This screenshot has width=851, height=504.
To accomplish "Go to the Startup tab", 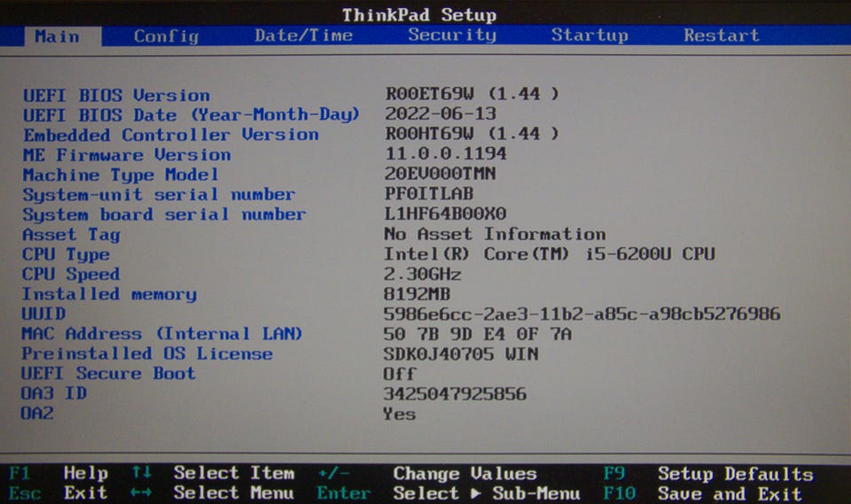I will tap(589, 35).
